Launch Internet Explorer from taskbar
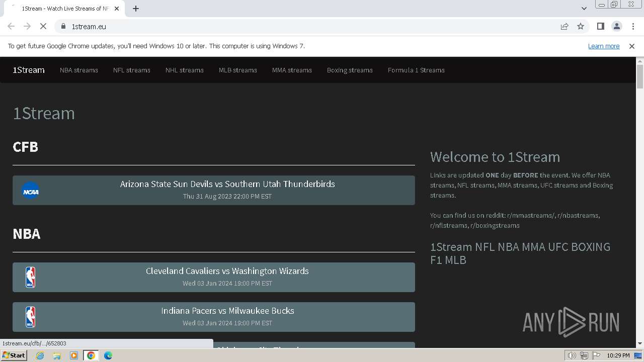The image size is (644, 362). [x=40, y=355]
